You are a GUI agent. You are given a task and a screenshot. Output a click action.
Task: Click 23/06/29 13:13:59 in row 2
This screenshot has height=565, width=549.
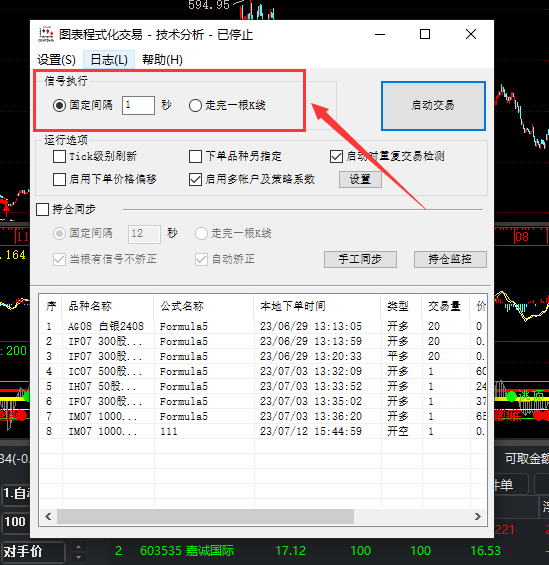coord(311,341)
